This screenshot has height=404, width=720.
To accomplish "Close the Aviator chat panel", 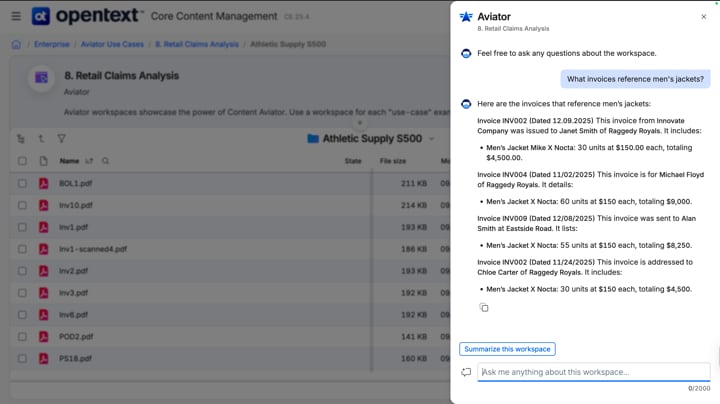I will click(x=703, y=17).
